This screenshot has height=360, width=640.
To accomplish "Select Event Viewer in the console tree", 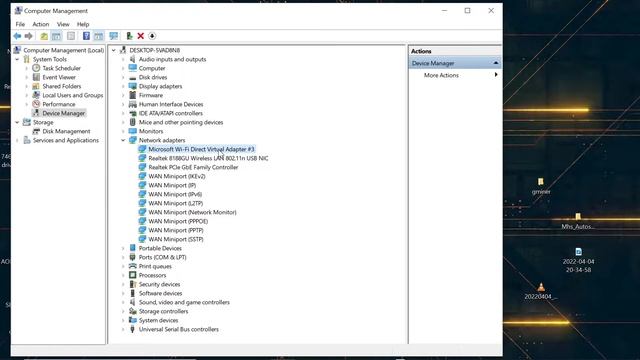I will pyautogui.click(x=59, y=77).
